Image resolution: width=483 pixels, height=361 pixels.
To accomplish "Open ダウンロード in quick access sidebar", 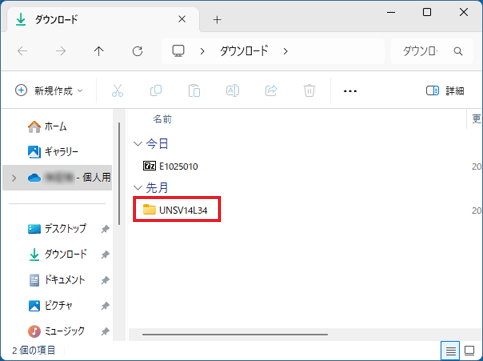I will click(57, 254).
